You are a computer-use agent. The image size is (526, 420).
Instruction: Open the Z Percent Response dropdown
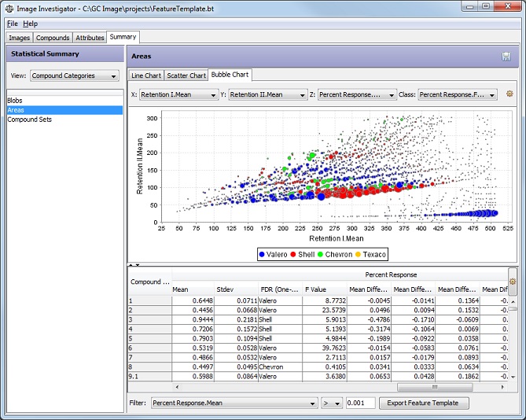point(357,95)
